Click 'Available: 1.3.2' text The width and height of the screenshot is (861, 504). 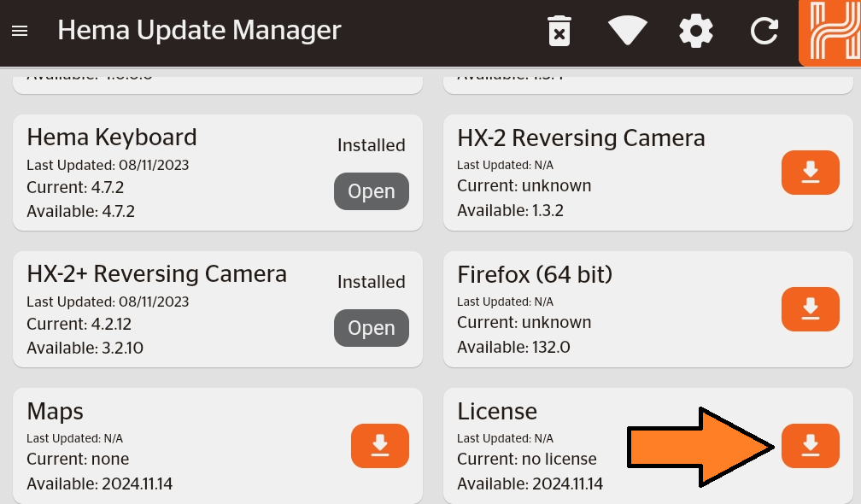click(511, 210)
